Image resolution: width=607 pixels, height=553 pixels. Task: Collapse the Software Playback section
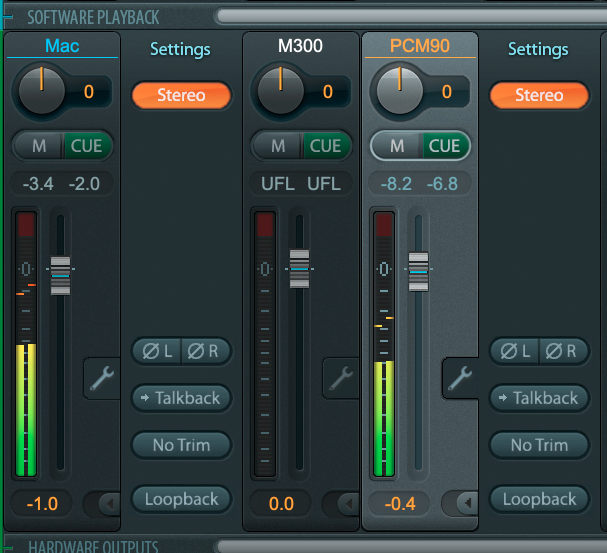(x=7, y=17)
